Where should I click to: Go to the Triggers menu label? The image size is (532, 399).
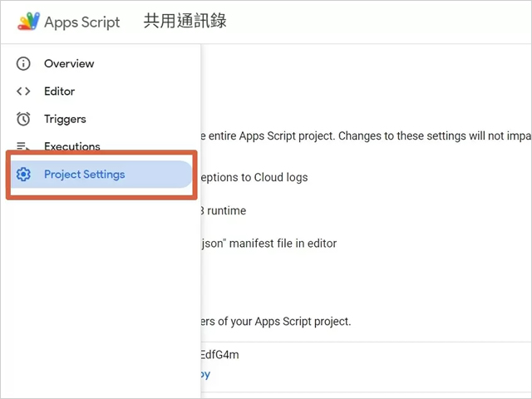tap(65, 119)
